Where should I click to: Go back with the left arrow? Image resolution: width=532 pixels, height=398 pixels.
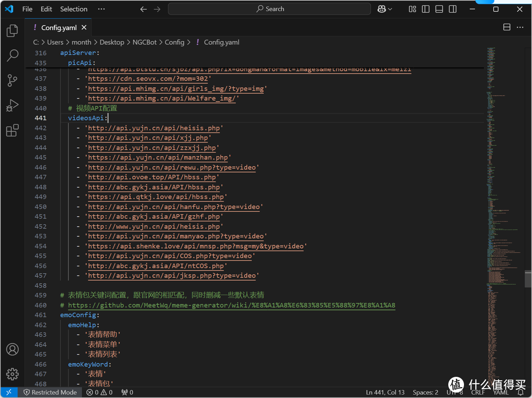(143, 9)
